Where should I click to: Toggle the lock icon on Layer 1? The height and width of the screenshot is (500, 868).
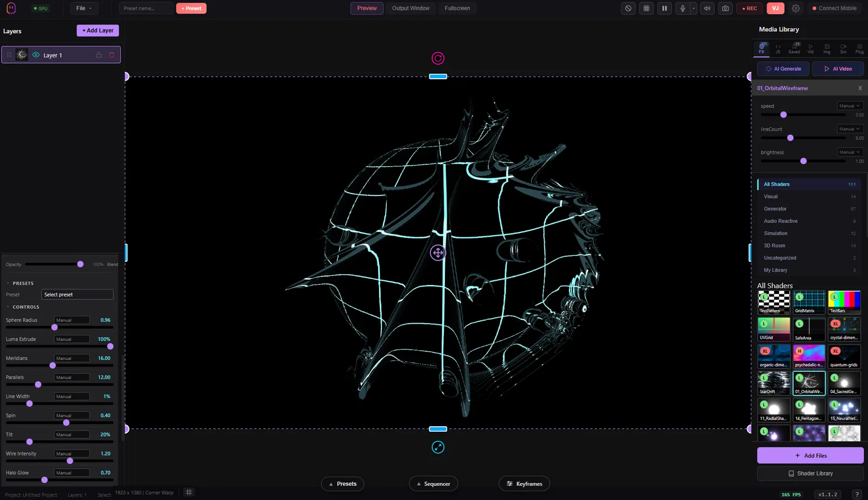tap(99, 55)
